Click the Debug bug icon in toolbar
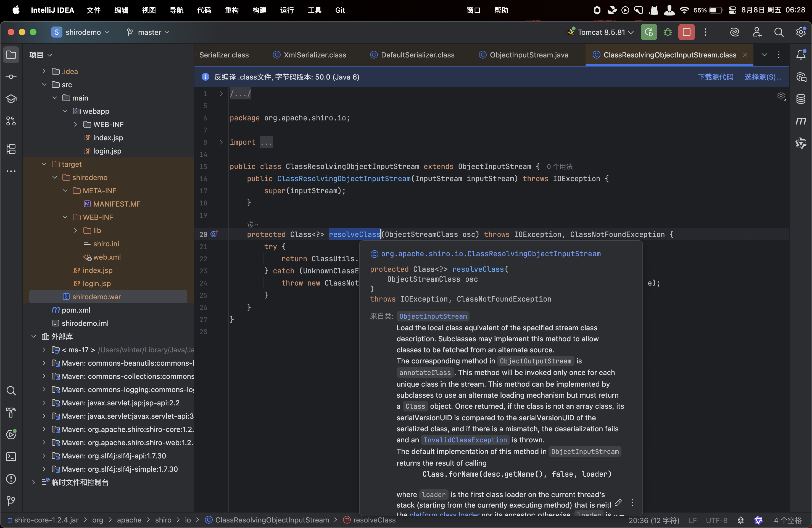Image resolution: width=812 pixels, height=528 pixels. click(x=668, y=32)
